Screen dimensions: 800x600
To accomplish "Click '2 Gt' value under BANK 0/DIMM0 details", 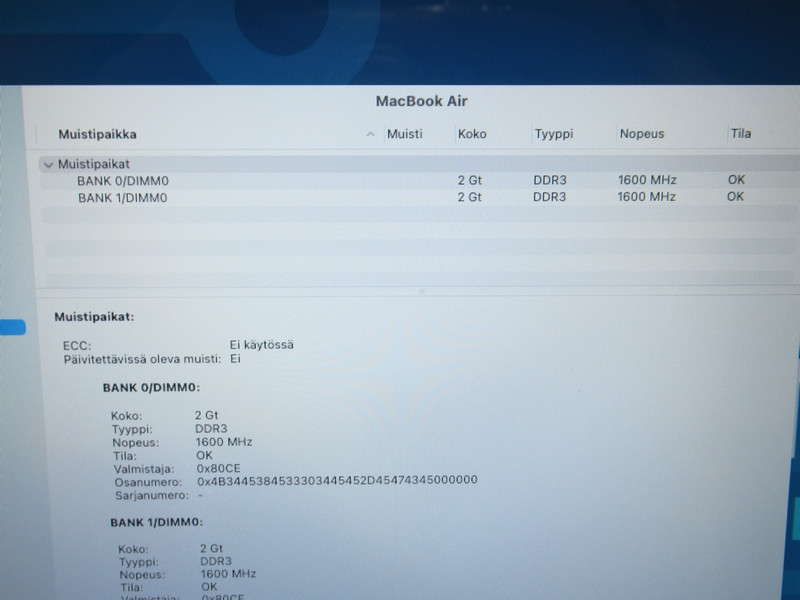I will (207, 415).
